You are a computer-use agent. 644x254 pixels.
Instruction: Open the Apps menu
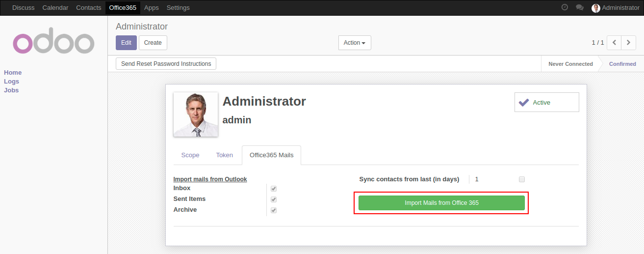[152, 8]
